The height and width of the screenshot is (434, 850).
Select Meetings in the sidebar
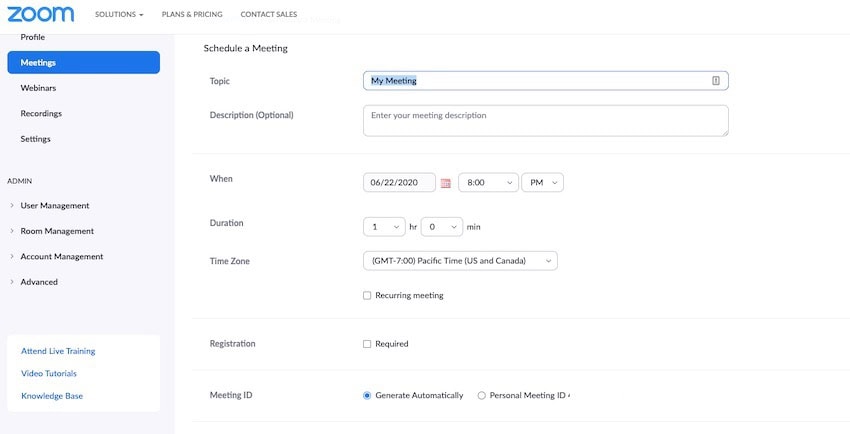pyautogui.click(x=83, y=62)
